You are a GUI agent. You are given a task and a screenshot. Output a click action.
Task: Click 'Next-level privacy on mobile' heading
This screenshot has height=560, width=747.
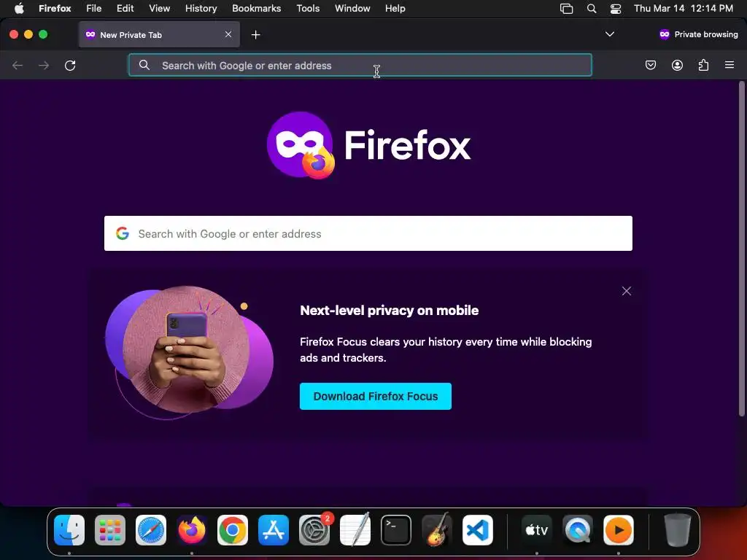(x=390, y=311)
